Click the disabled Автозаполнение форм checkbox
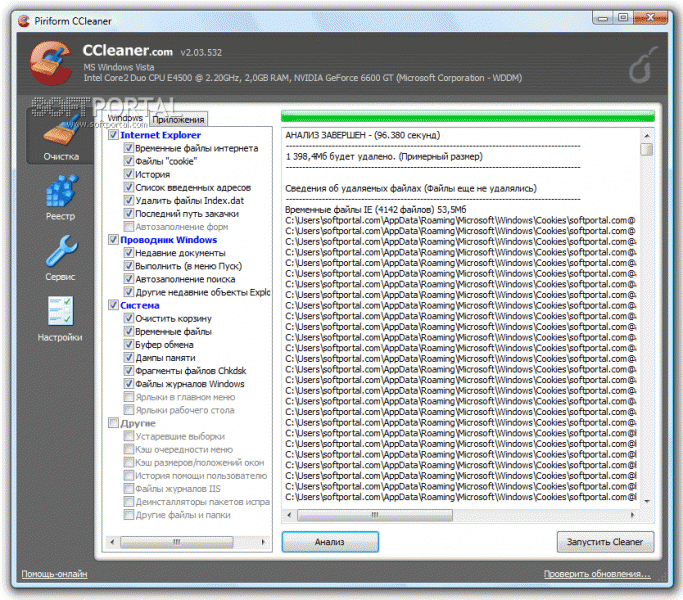This screenshot has height=600, width=683. pyautogui.click(x=128, y=226)
